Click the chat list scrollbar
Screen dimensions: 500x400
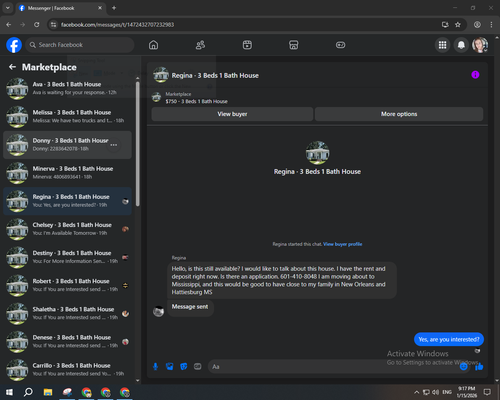coord(138,143)
